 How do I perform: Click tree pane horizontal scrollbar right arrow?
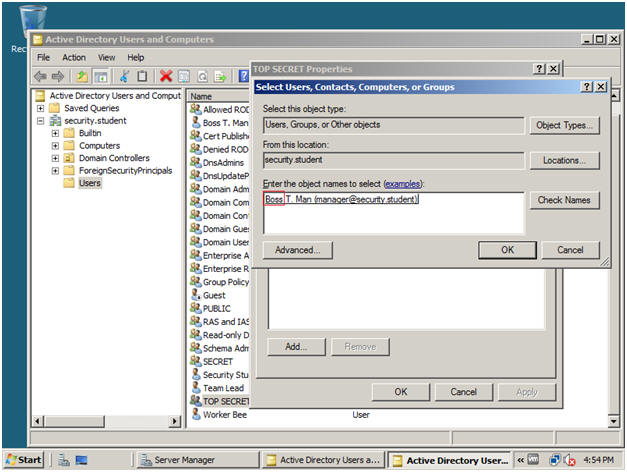(174, 421)
